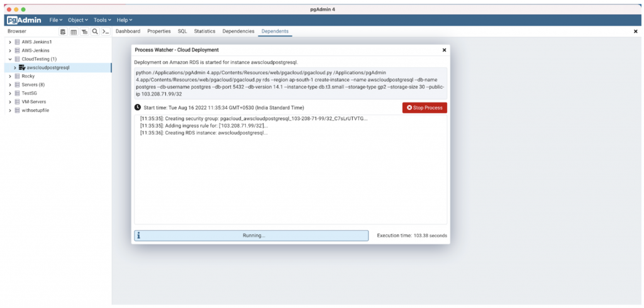
Task: Click the Query Tool icon in Browser toolbar
Action: [63, 31]
